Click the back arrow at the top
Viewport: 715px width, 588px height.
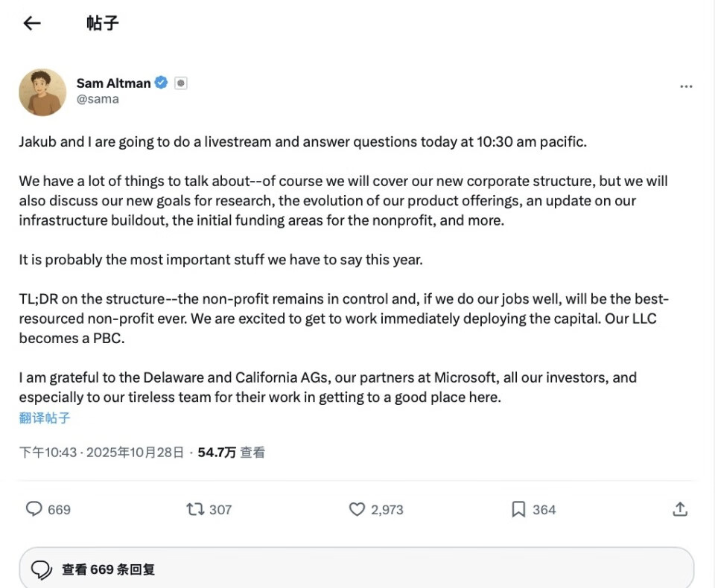coord(31,23)
